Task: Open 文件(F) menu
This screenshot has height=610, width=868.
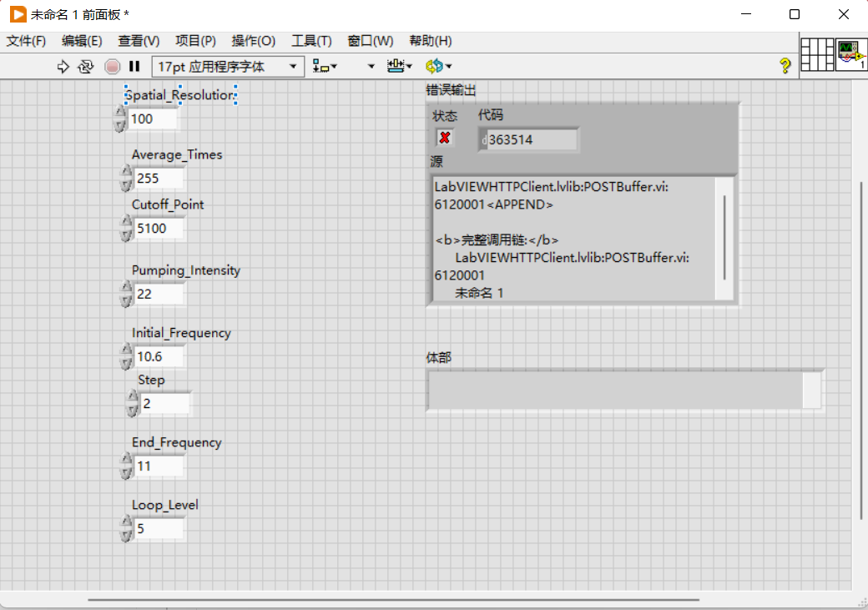Action: click(26, 41)
